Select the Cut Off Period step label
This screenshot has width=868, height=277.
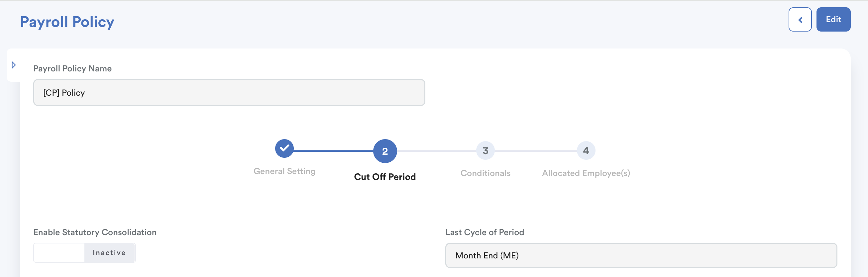pyautogui.click(x=384, y=177)
